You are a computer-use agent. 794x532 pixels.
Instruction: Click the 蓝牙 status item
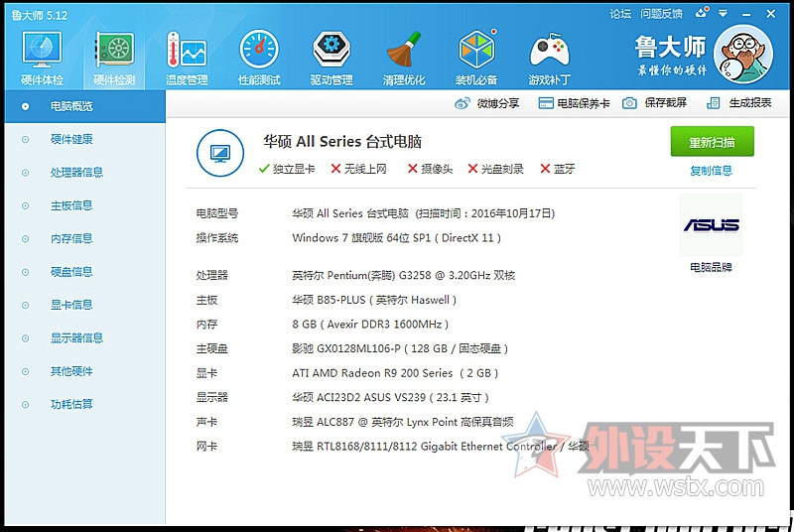click(x=558, y=169)
